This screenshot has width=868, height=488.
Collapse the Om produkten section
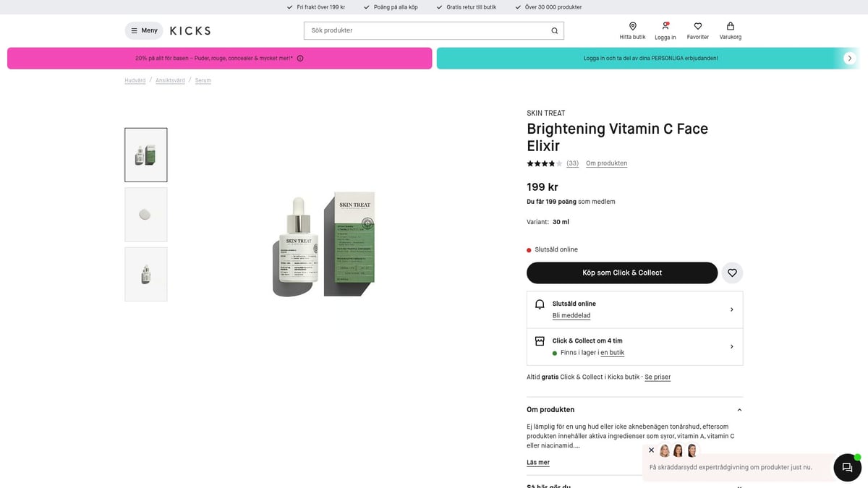739,410
